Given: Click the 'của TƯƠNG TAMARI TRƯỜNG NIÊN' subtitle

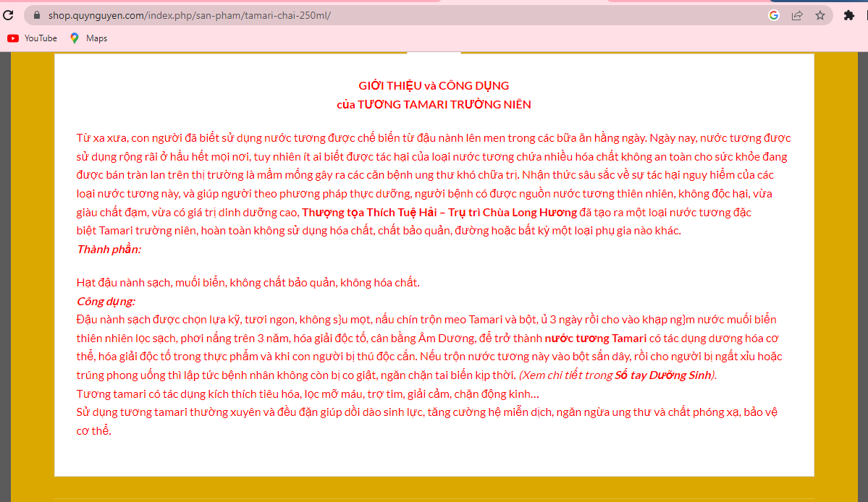Looking at the screenshot, I should 434,104.
